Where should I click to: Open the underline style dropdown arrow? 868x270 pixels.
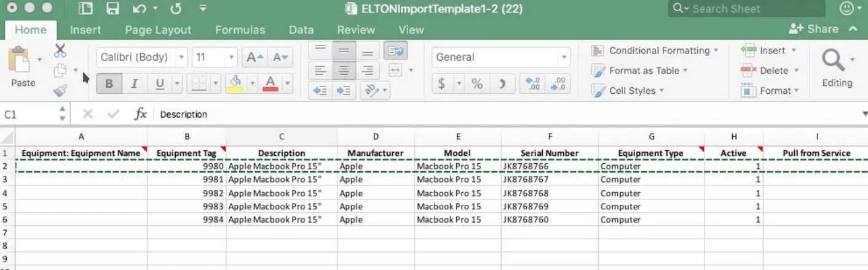178,84
